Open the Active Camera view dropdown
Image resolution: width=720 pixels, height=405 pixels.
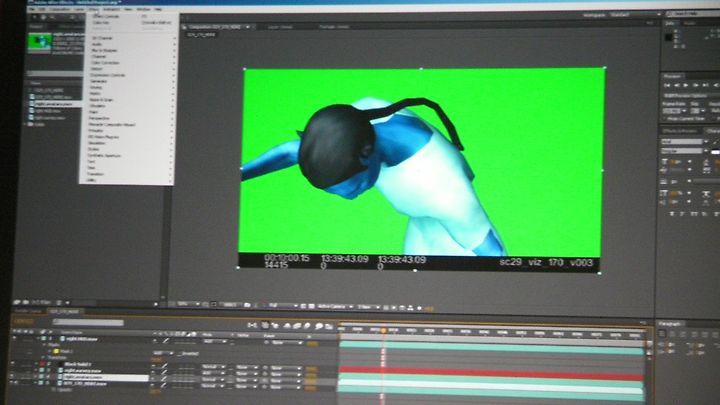(334, 306)
